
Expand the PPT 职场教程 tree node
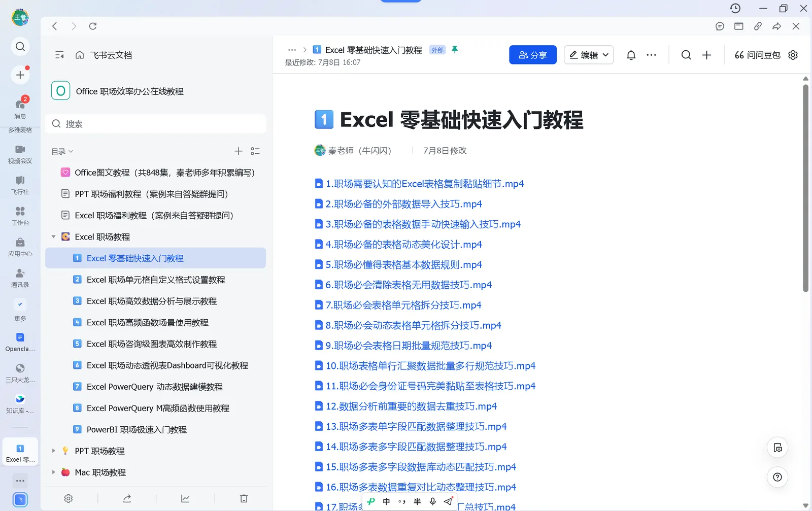coord(53,451)
